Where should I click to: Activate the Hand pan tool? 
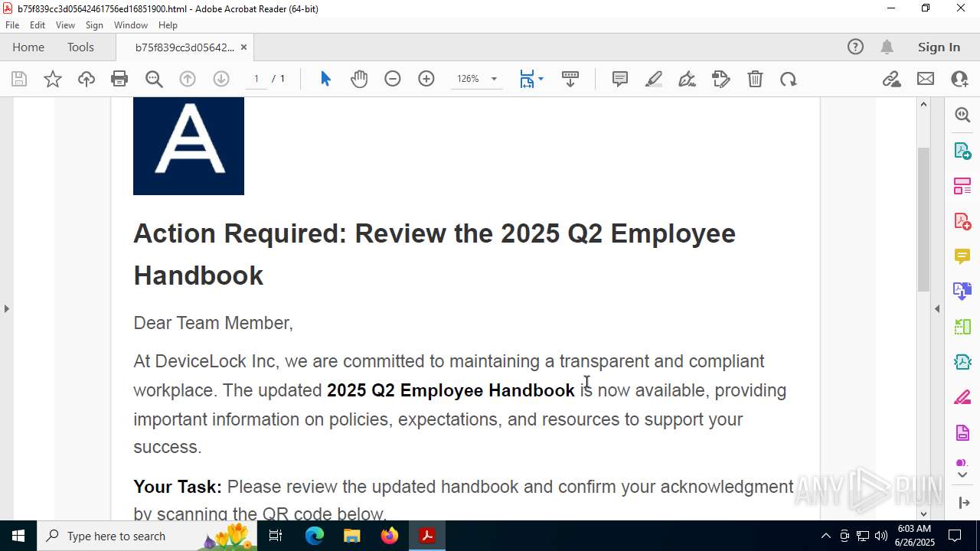[359, 79]
